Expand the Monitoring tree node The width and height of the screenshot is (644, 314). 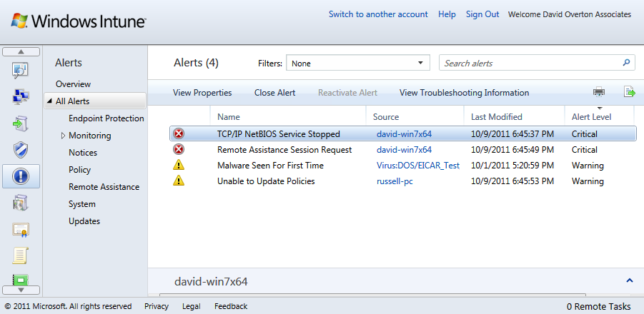coord(63,136)
